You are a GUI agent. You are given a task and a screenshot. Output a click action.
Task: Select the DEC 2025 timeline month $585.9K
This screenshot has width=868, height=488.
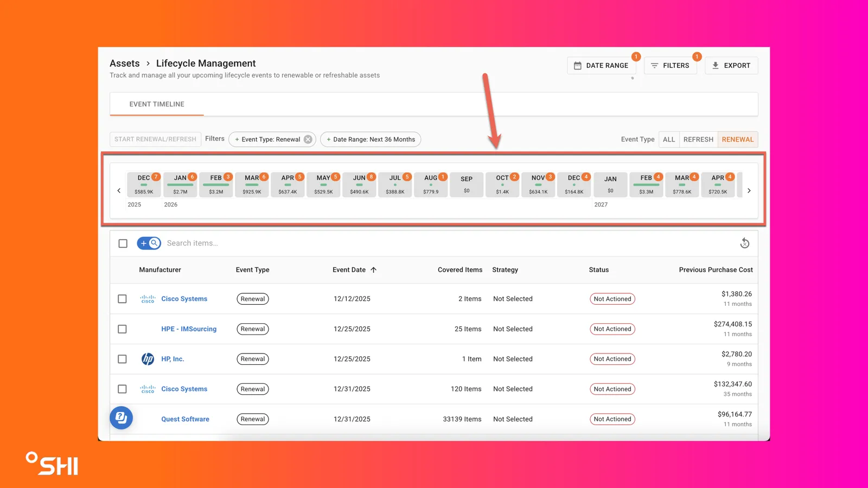pos(144,184)
